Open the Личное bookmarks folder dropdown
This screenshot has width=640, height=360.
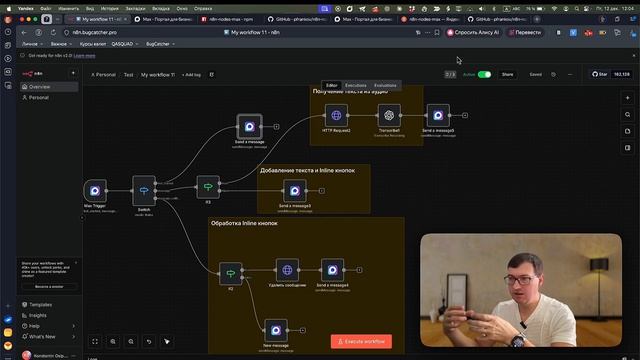tap(32, 44)
